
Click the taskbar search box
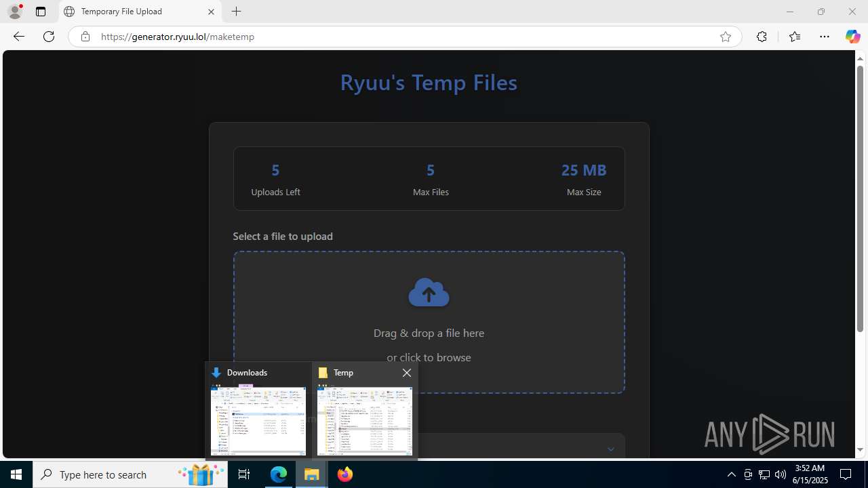coord(130,474)
